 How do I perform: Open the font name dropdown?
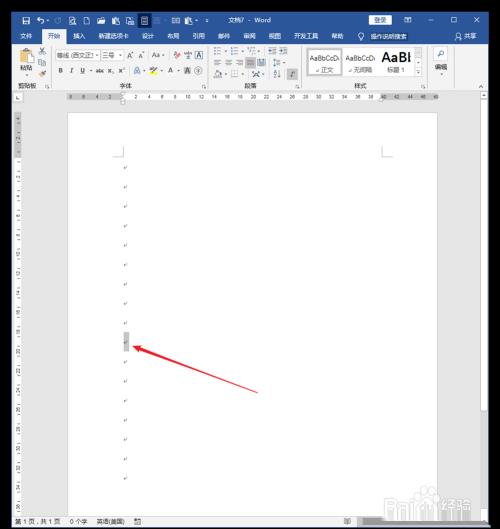97,55
